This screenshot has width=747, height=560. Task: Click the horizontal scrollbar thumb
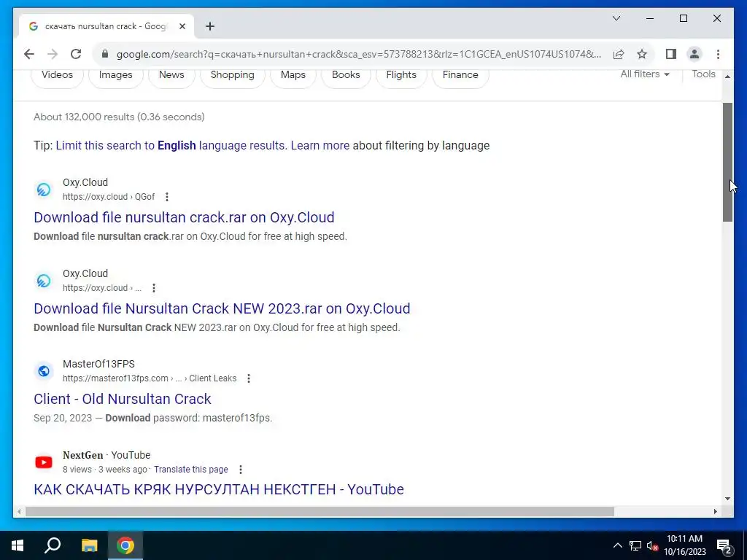tap(320, 511)
